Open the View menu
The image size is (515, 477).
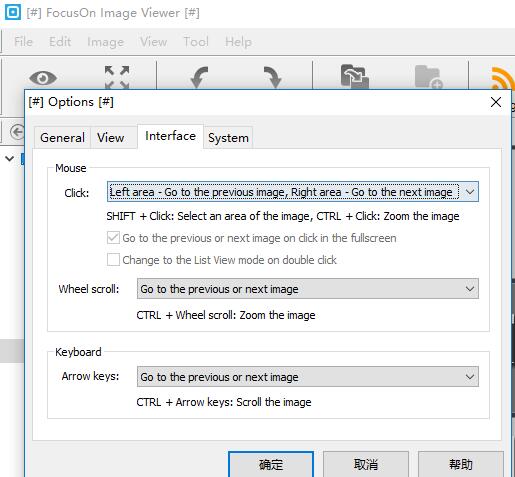click(153, 42)
